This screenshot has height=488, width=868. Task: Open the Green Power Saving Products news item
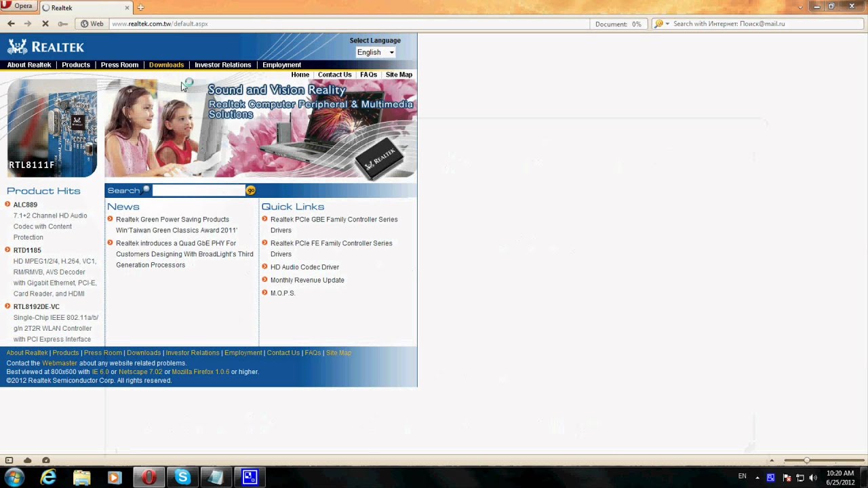click(176, 225)
